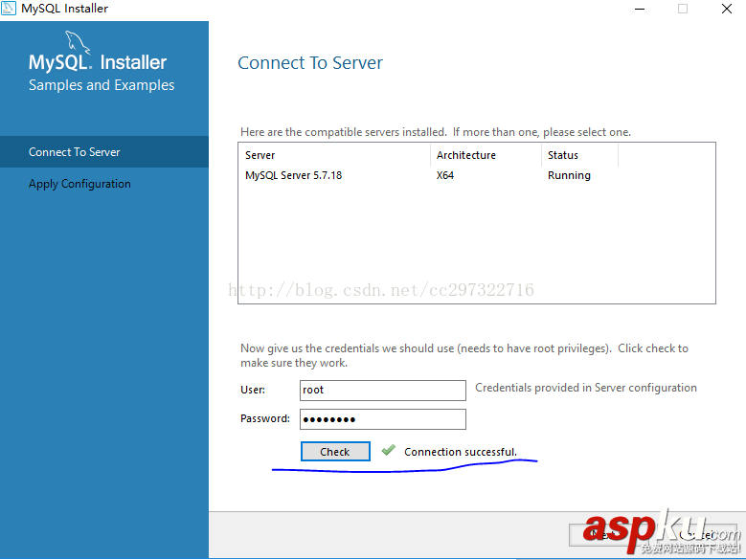Screen dimensions: 746x560
Task: Click the Check button
Action: [335, 451]
